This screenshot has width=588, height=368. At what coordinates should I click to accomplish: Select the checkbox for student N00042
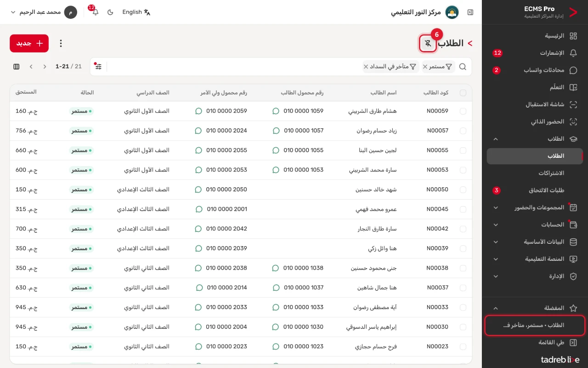coord(463,229)
